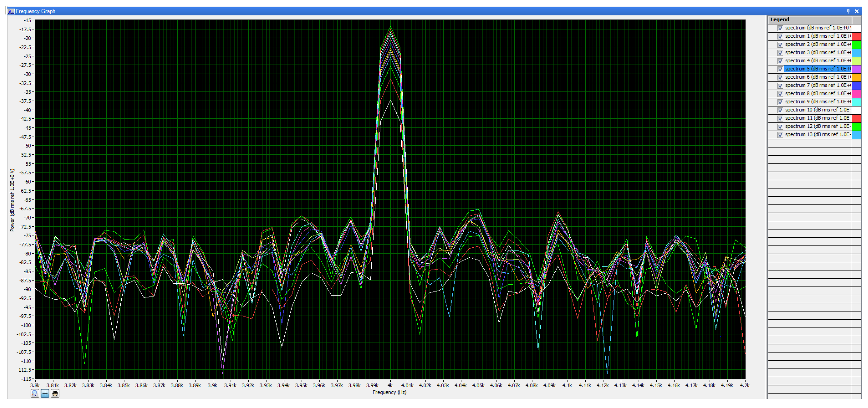Click the 'Frequency Graph' title bar text

pyautogui.click(x=35, y=11)
